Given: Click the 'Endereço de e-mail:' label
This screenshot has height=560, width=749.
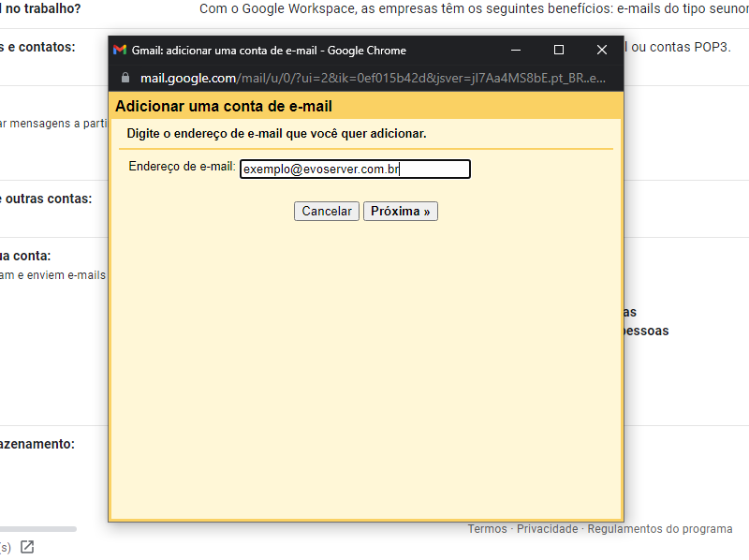Looking at the screenshot, I should (x=182, y=167).
